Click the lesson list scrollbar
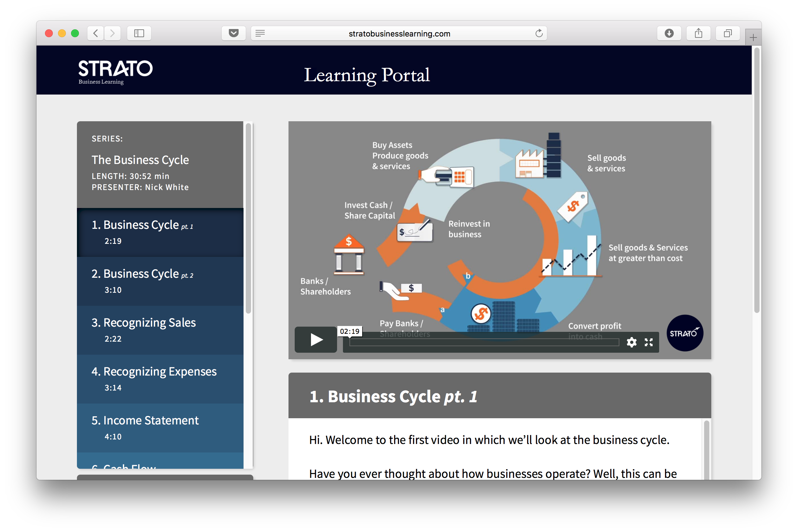 248,219
